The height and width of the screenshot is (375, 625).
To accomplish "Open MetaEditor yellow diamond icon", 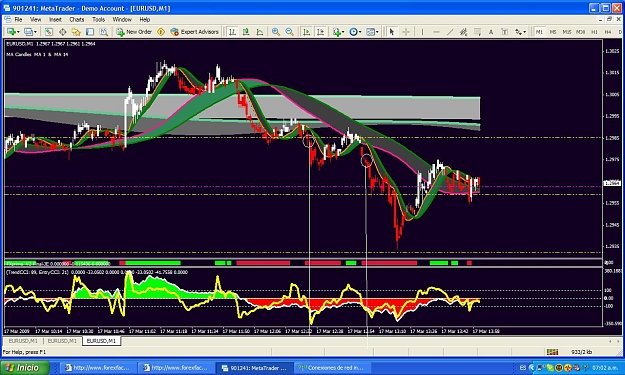I will coord(161,32).
